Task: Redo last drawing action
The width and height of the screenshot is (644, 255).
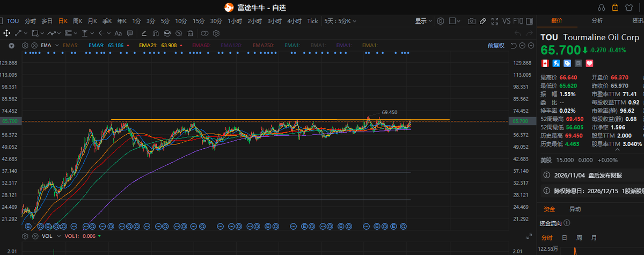Action: 530,33
